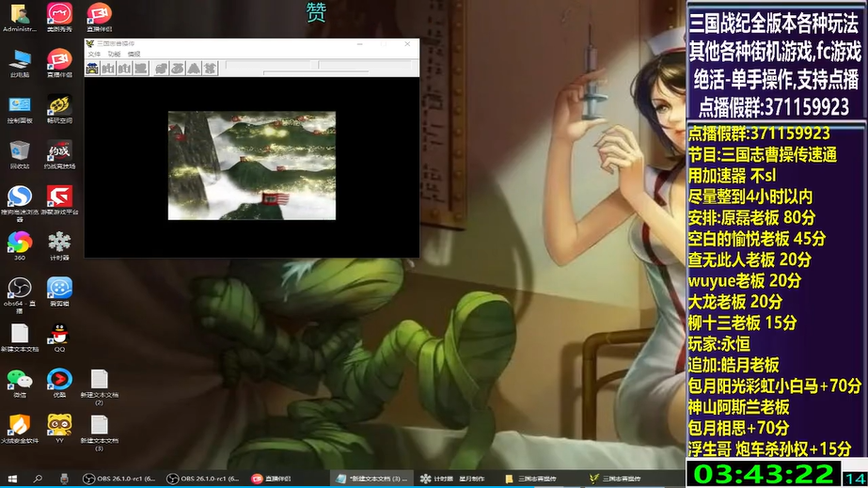
Task: Launch QQ penguin desktop shortcut
Action: pos(59,338)
